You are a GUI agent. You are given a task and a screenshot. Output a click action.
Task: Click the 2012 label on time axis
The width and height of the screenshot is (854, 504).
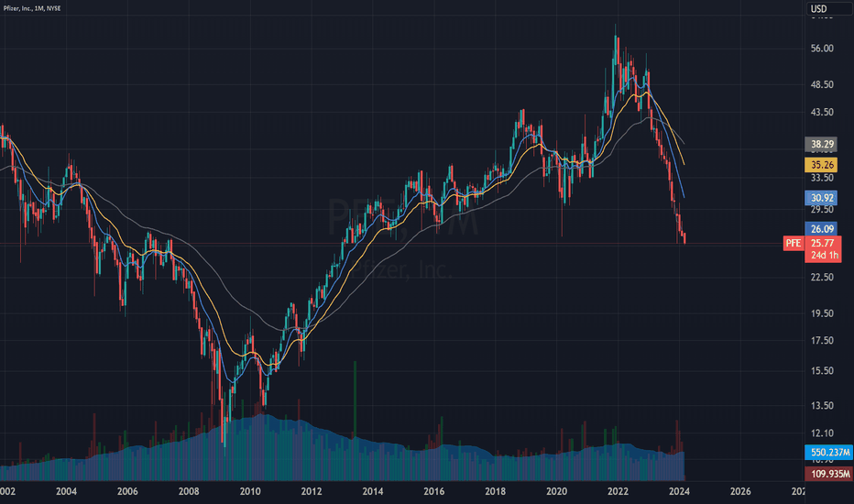[312, 491]
